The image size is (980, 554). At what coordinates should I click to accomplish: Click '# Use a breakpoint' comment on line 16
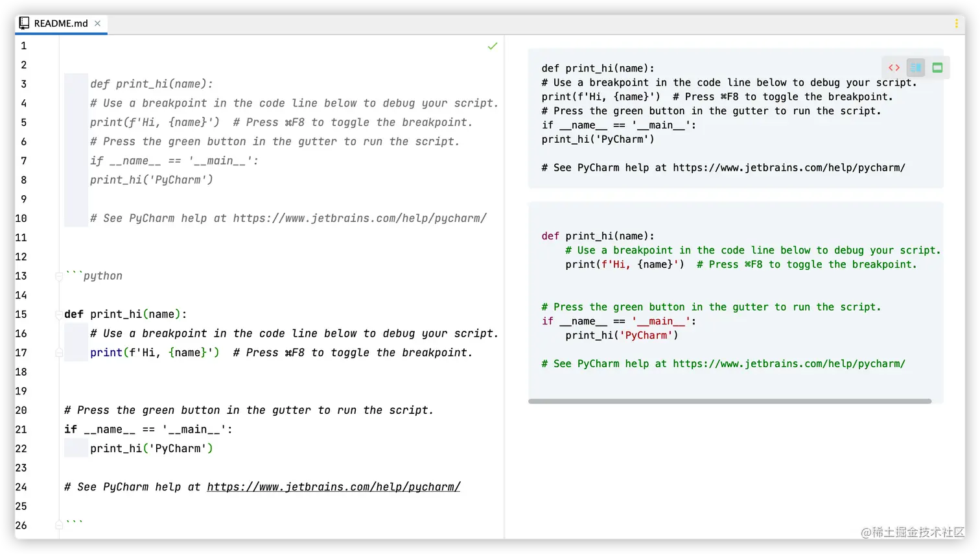294,333
